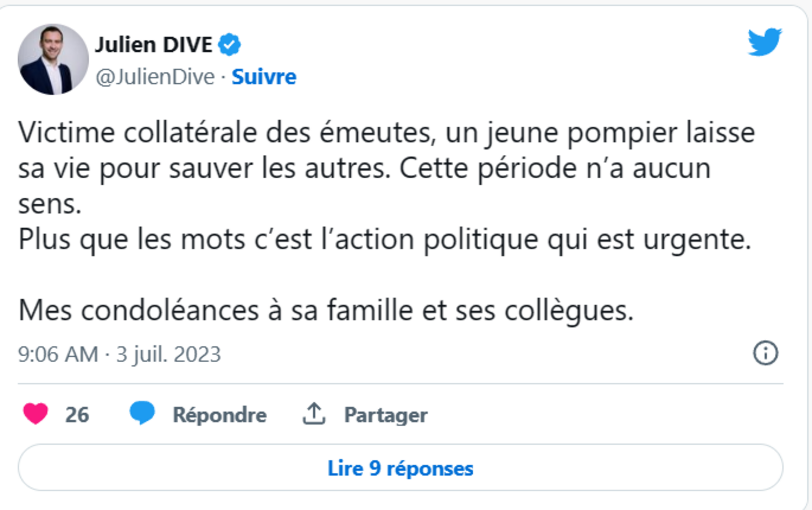812x510 pixels.
Task: Open the 9:06 AM time link
Action: pos(58,354)
